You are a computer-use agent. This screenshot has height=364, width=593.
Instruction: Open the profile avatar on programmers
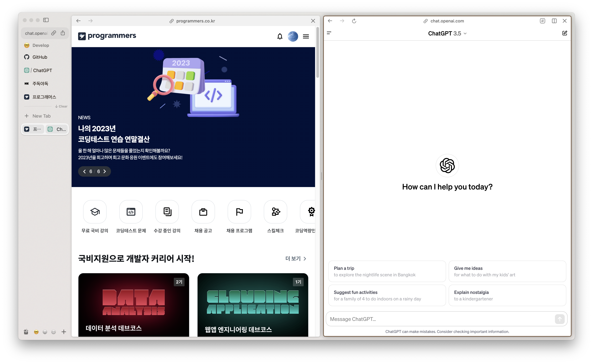point(293,36)
